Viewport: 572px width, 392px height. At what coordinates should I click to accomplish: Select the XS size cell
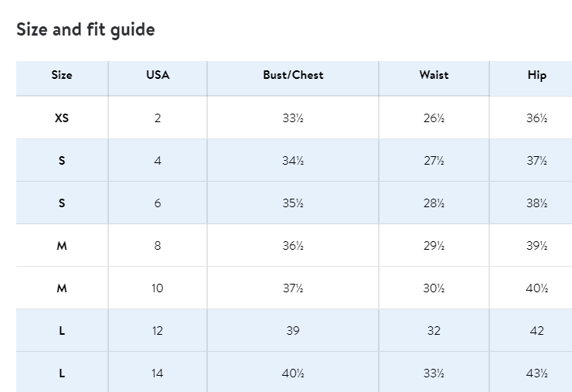tap(62, 118)
